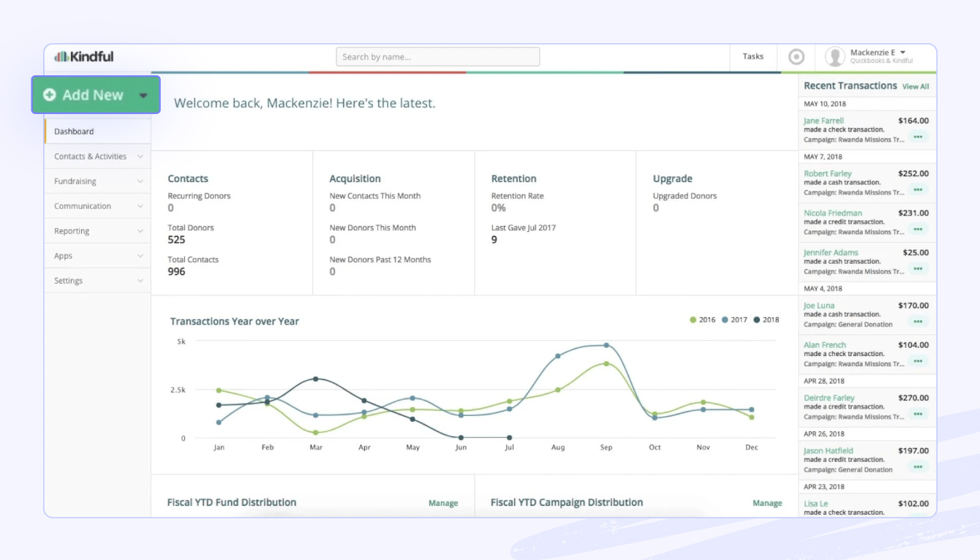This screenshot has height=560, width=980.
Task: Expand the Apps chevron
Action: [x=140, y=256]
